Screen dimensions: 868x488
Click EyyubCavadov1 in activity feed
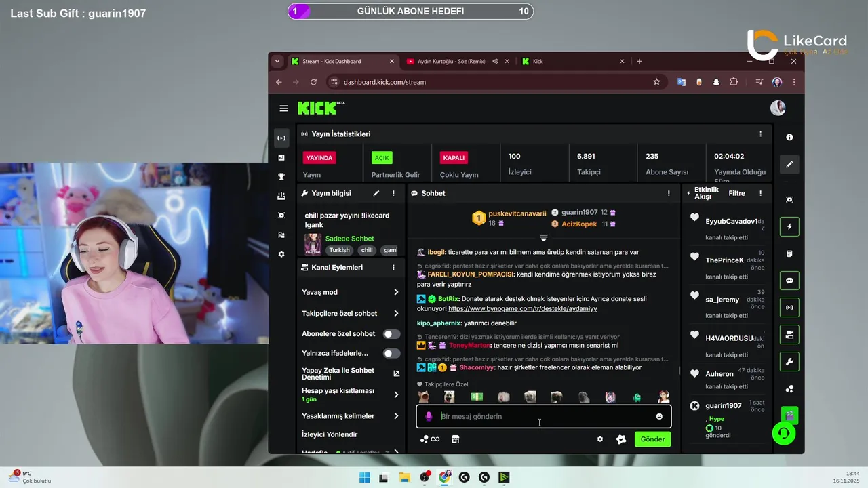[731, 222]
